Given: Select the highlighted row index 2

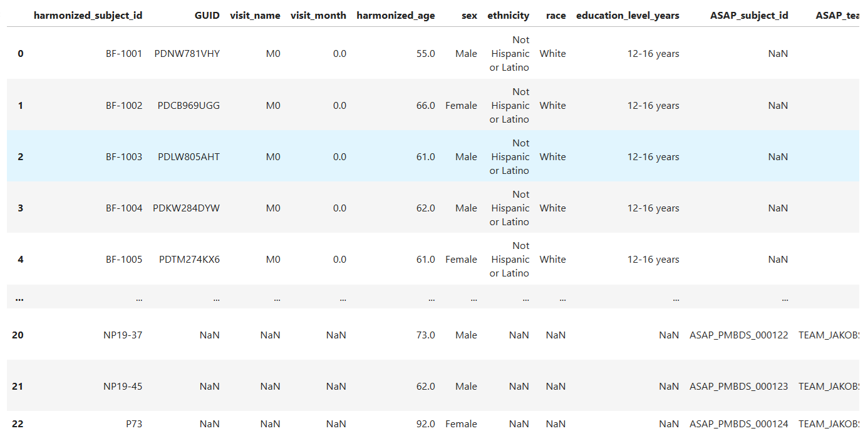Looking at the screenshot, I should tap(20, 156).
